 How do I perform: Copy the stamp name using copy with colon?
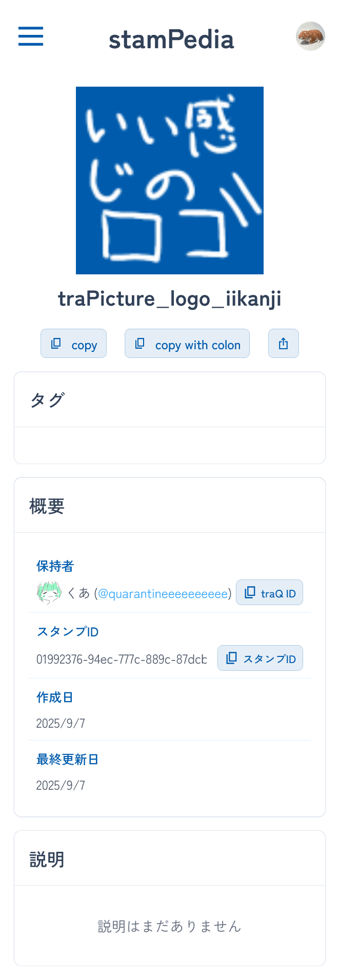coord(187,343)
